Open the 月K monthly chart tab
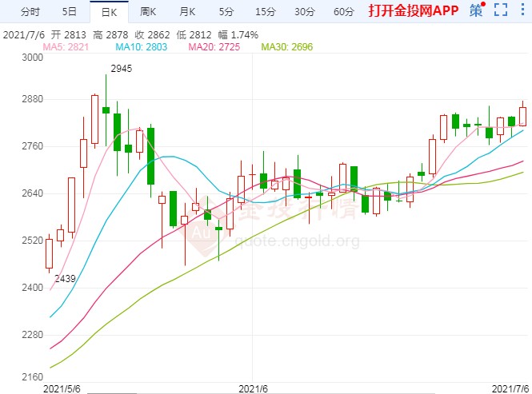The height and width of the screenshot is (394, 532). tap(187, 12)
